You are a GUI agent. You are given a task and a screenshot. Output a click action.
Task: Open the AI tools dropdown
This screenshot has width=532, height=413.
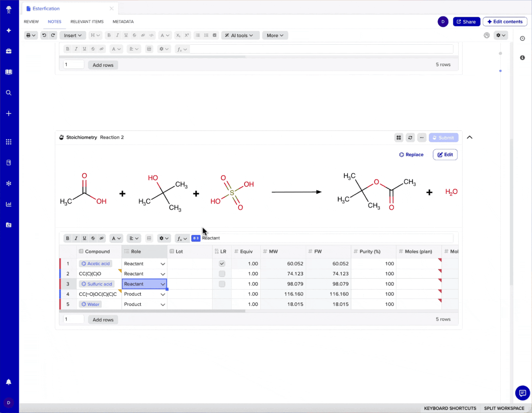240,35
